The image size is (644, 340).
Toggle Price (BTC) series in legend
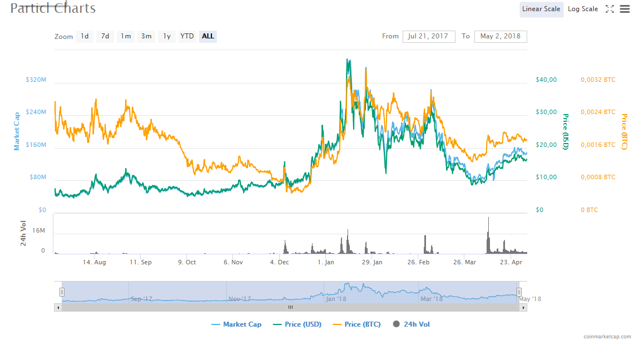(x=357, y=324)
